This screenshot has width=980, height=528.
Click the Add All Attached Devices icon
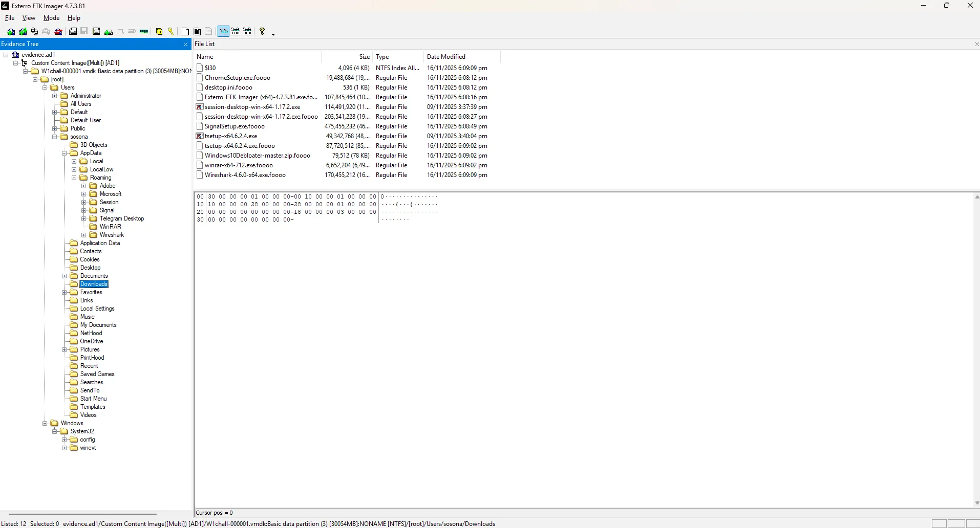coord(23,32)
